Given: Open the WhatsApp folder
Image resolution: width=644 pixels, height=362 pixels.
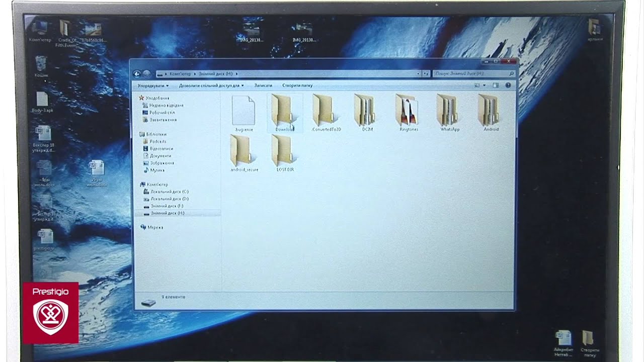Looking at the screenshot, I should pos(450,114).
